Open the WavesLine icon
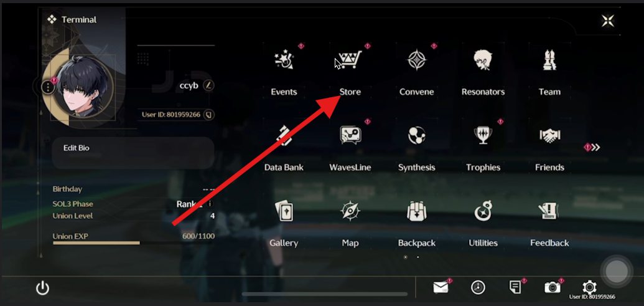Viewport: 644px width, 306px height. tap(350, 135)
